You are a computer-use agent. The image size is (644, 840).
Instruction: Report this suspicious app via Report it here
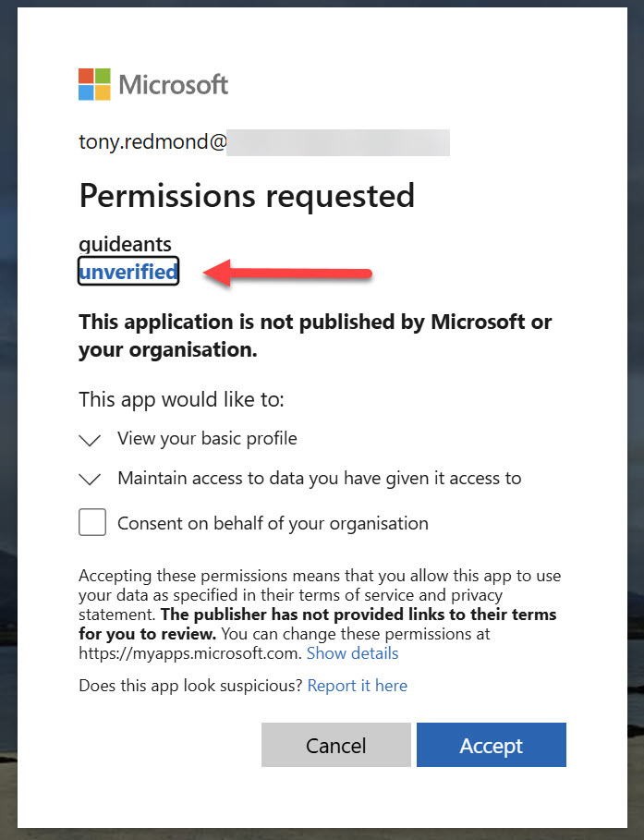click(357, 685)
